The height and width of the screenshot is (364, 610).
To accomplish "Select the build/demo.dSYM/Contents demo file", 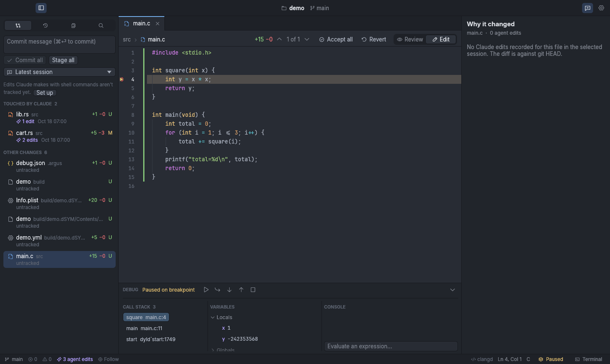I will 59,222.
